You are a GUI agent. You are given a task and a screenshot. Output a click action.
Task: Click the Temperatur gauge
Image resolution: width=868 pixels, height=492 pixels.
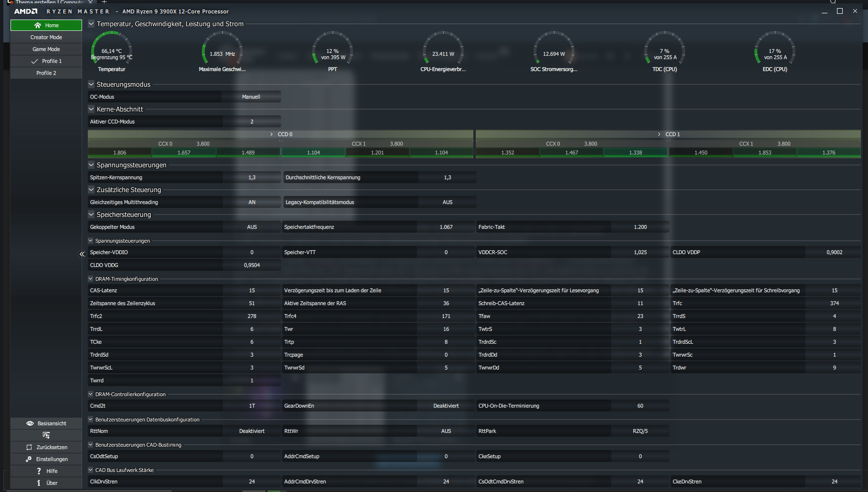click(112, 51)
